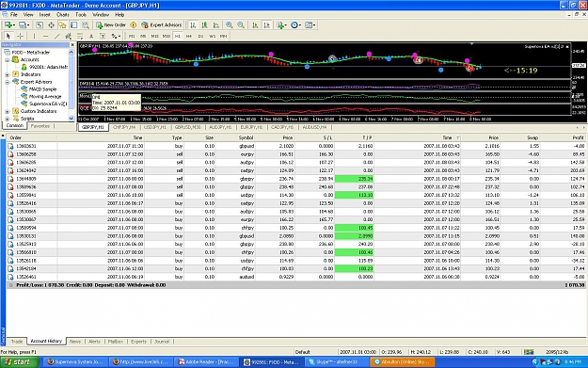Switch timeframe to H4

189,36
